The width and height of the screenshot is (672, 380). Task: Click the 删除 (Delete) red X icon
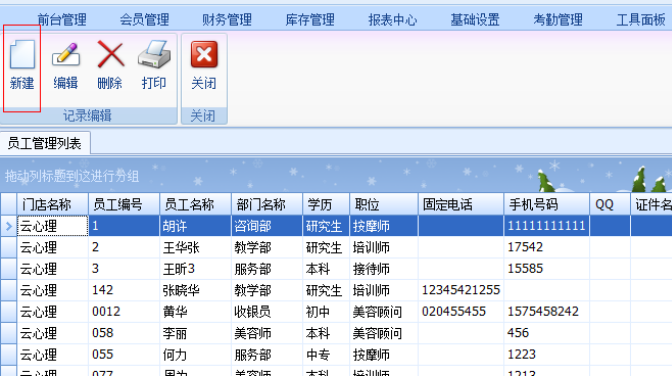(111, 54)
